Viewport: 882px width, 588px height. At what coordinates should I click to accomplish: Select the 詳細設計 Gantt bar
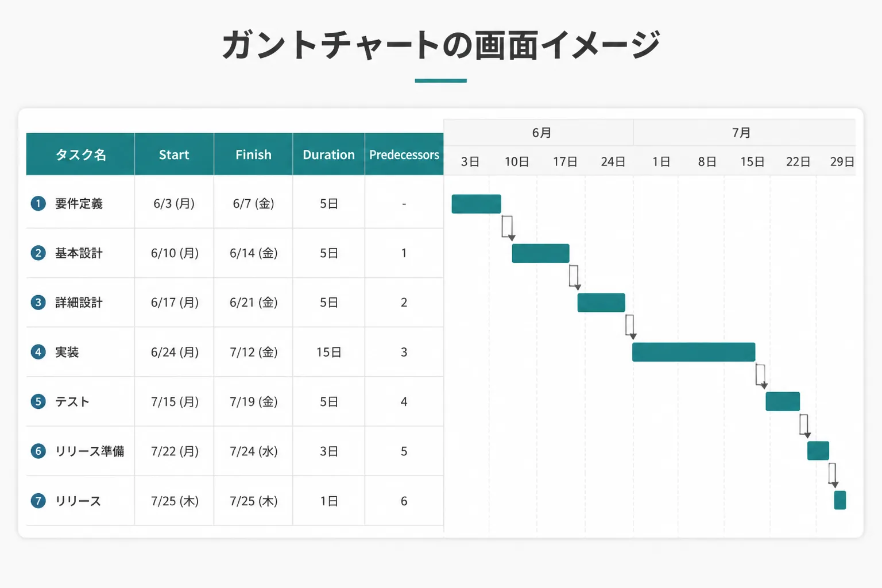pos(601,303)
